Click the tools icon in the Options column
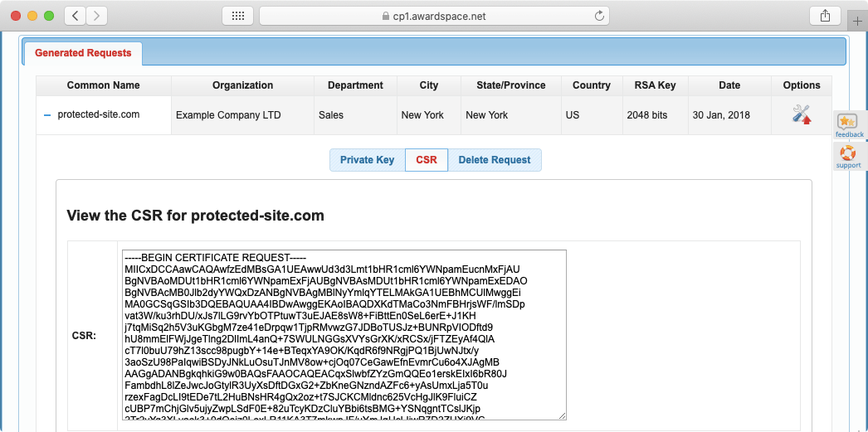Screen dimensions: 868x432 (x=801, y=114)
